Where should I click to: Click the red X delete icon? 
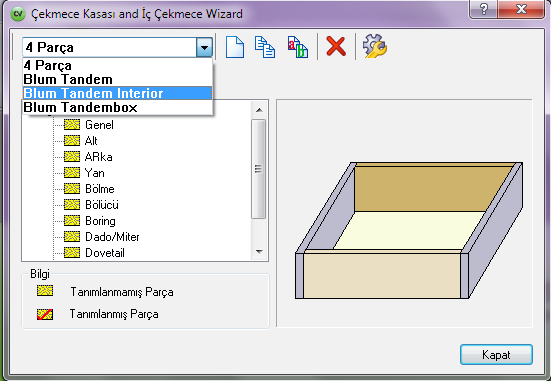coord(336,46)
